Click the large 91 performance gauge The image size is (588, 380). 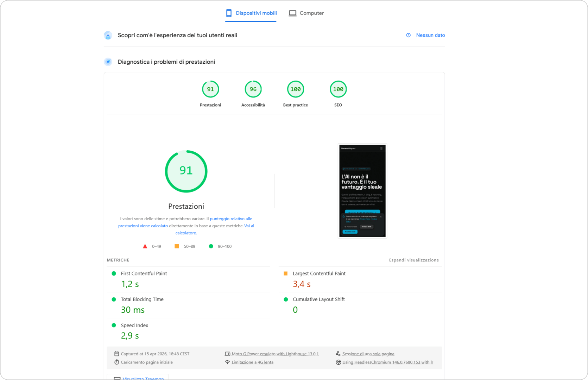(186, 171)
